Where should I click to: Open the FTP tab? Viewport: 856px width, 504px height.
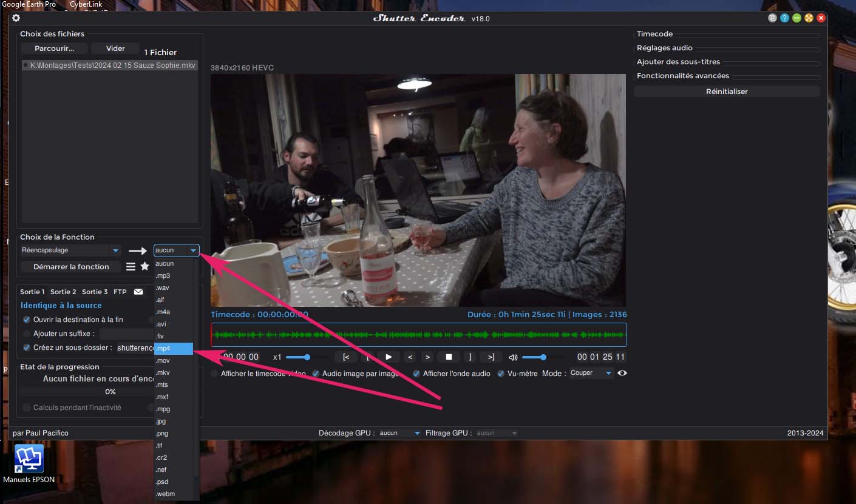(x=120, y=292)
